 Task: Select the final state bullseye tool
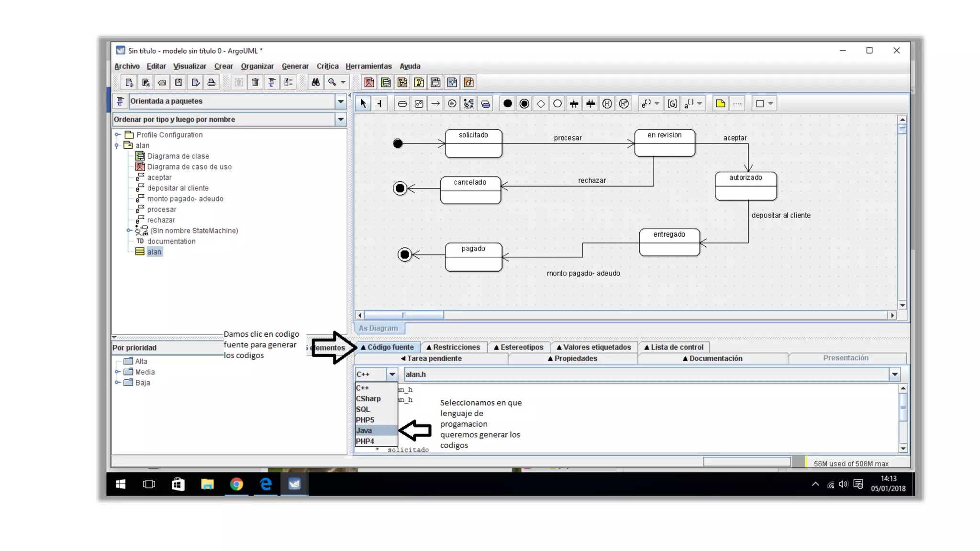click(x=524, y=103)
